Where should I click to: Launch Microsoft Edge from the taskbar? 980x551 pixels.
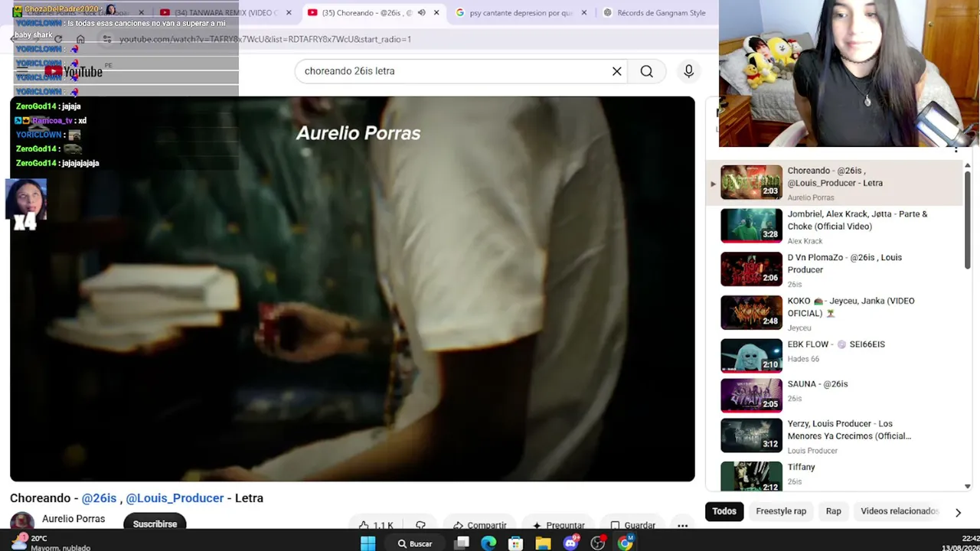click(488, 543)
